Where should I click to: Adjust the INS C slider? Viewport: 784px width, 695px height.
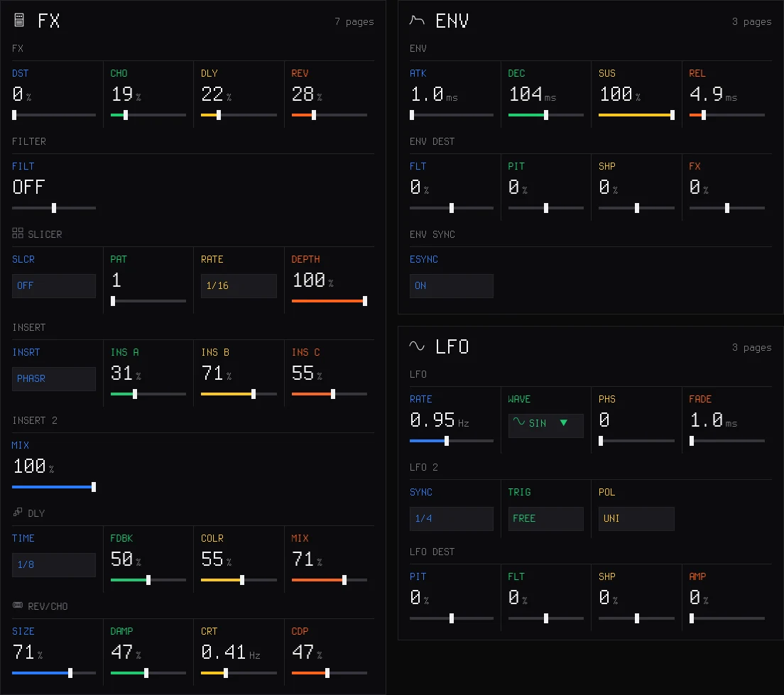pyautogui.click(x=329, y=394)
